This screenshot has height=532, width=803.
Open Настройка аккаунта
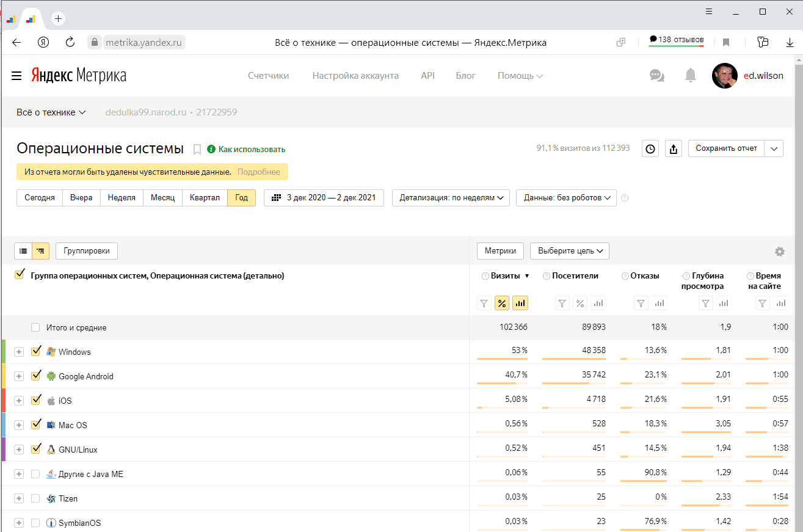[x=355, y=76]
